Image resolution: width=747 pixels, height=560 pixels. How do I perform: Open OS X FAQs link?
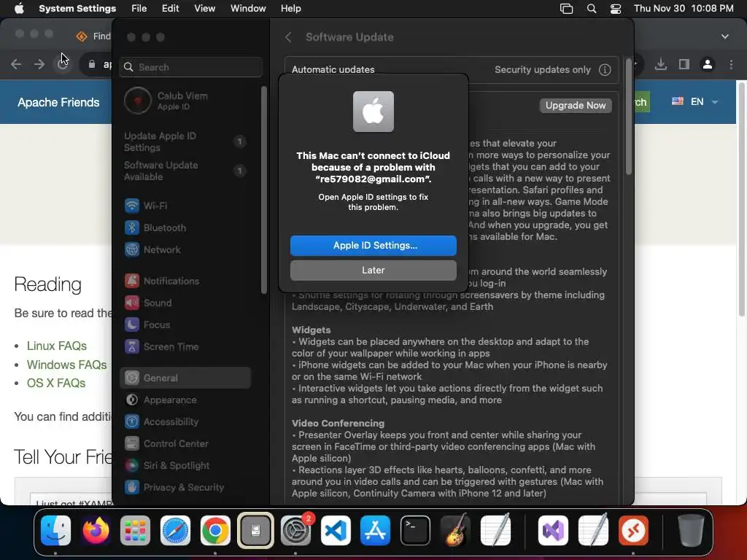point(56,383)
